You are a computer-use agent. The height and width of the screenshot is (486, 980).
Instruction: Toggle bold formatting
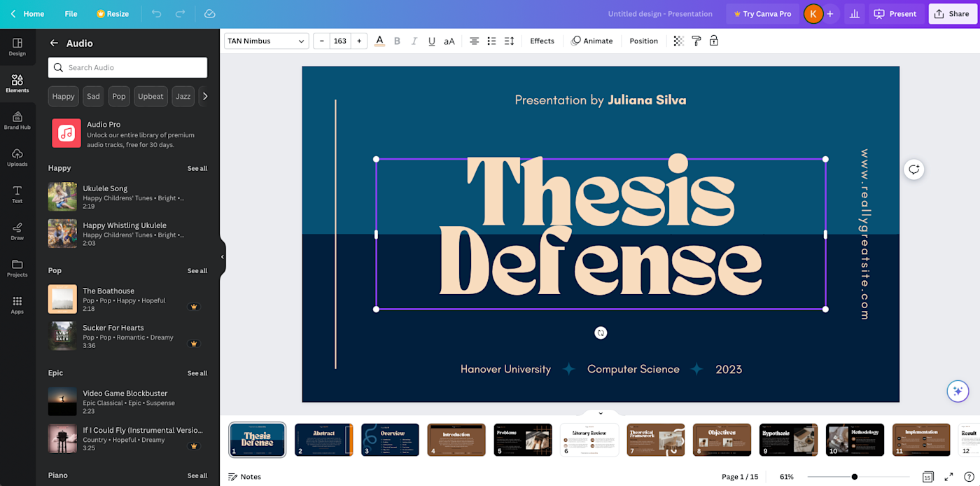(x=397, y=41)
